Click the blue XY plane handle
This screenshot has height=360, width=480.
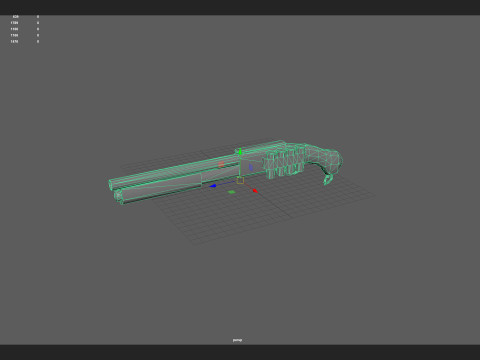(251, 167)
